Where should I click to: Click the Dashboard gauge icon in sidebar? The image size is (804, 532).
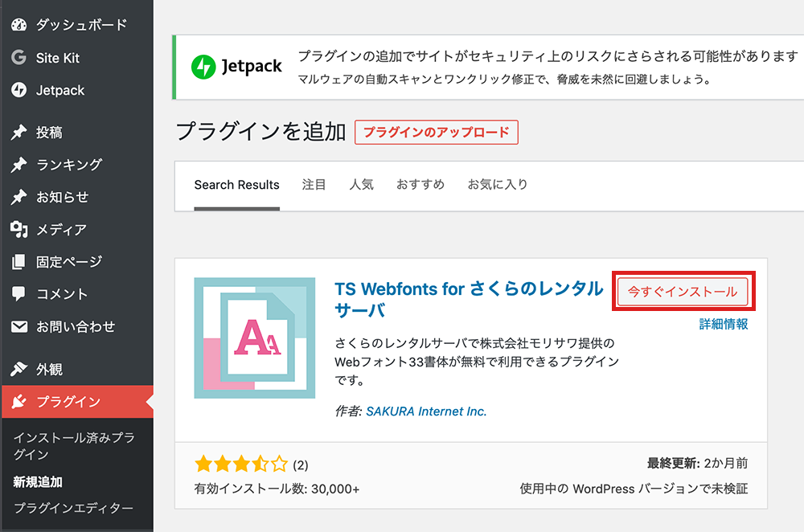click(x=19, y=25)
